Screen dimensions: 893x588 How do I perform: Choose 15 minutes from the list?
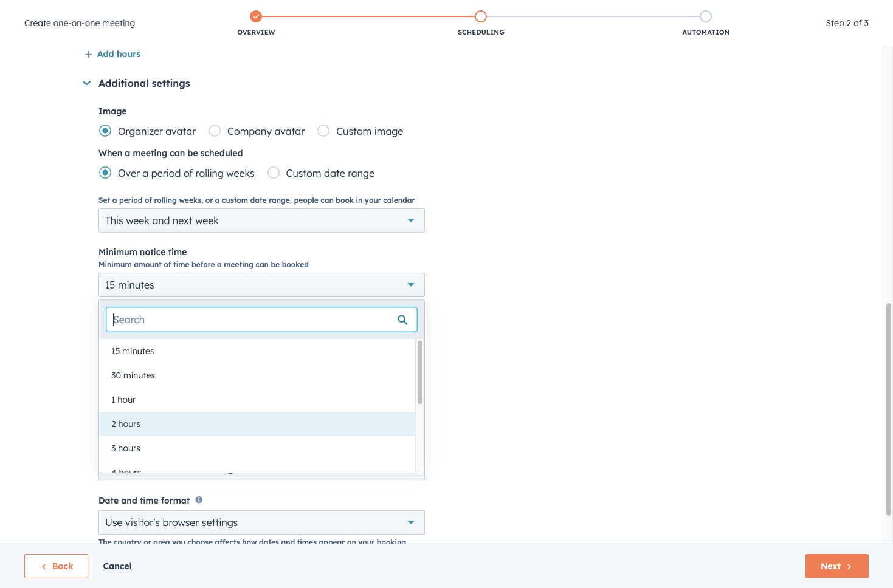coord(257,351)
